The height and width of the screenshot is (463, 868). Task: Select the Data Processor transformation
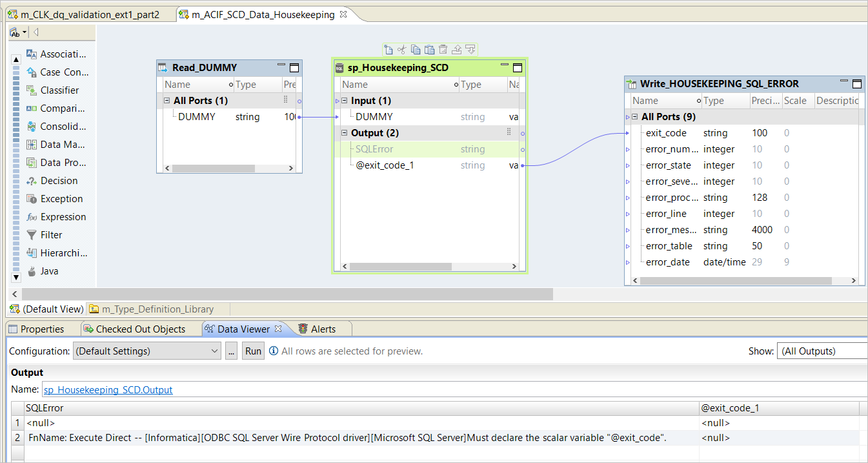click(56, 163)
